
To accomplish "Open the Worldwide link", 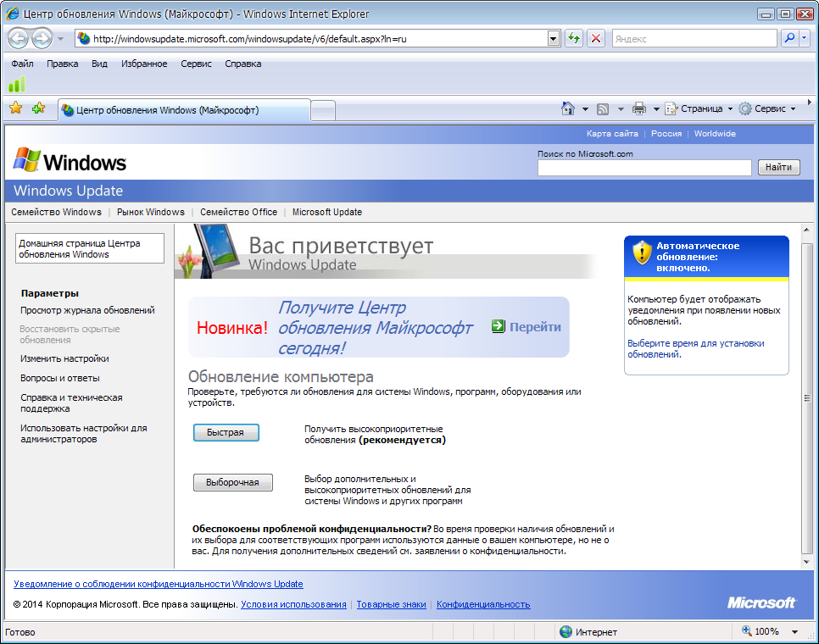I will click(715, 134).
